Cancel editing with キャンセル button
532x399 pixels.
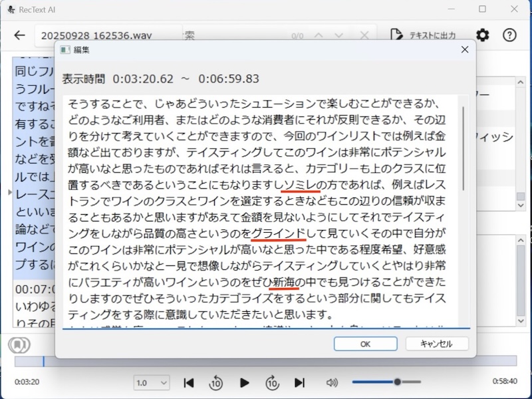tap(437, 344)
